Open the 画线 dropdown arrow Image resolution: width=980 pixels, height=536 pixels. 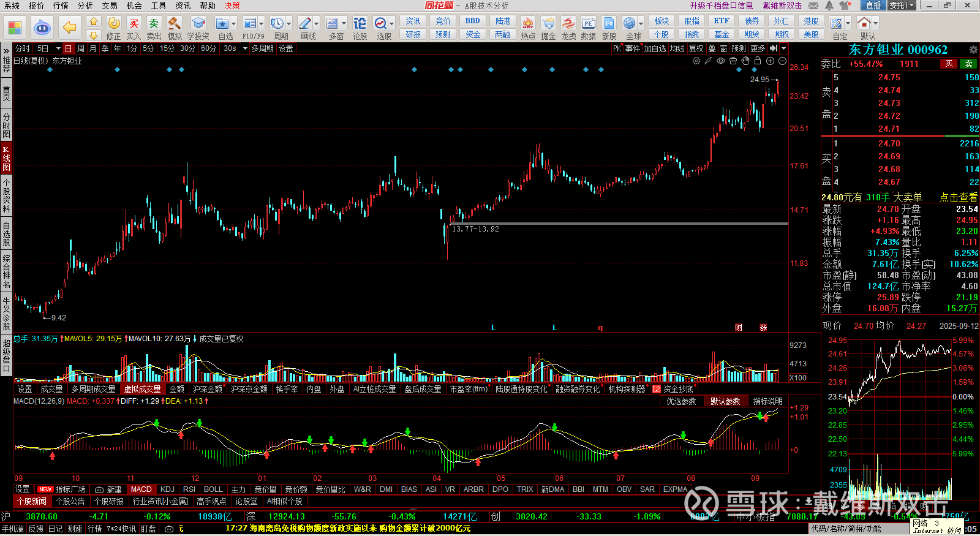coord(316,24)
